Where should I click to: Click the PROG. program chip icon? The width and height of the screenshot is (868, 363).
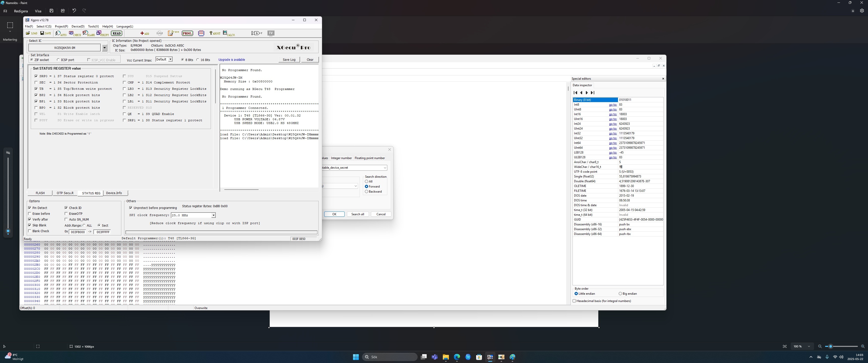pyautogui.click(x=187, y=33)
